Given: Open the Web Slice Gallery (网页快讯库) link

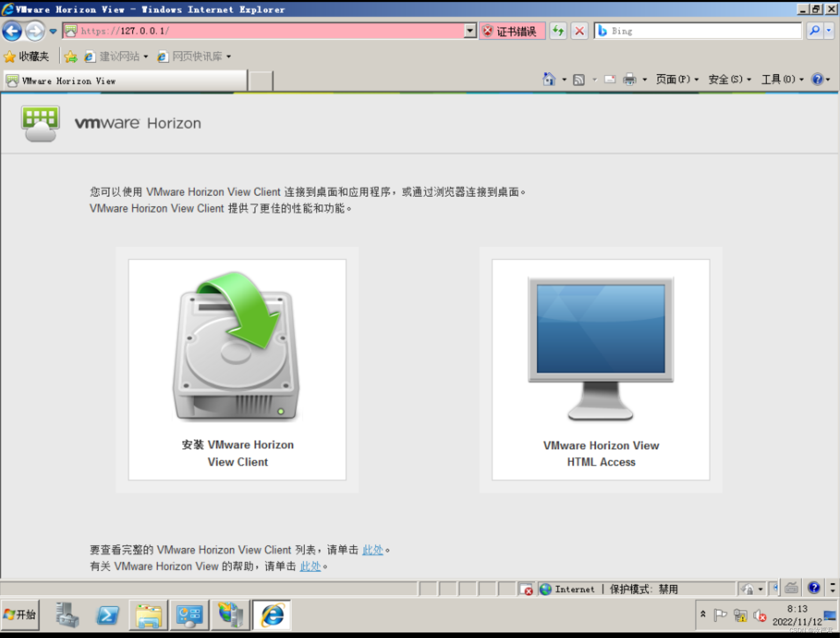Looking at the screenshot, I should tap(194, 56).
